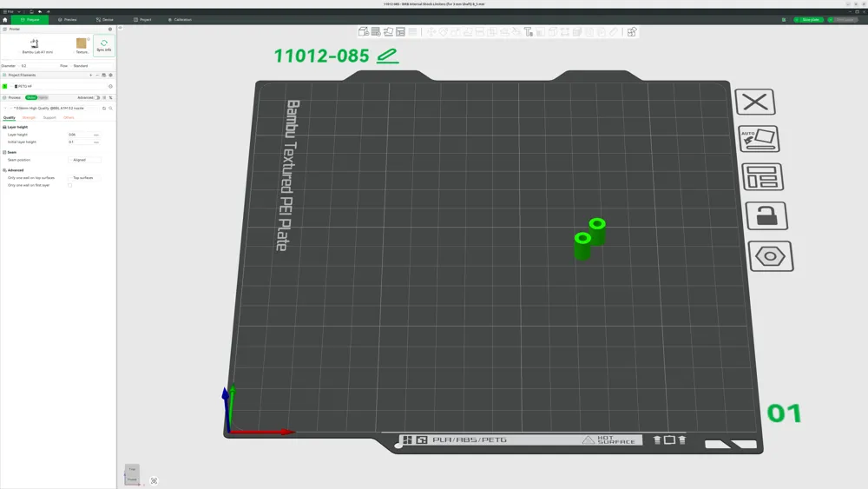Select the Global process mode
The image size is (868, 489).
click(31, 98)
